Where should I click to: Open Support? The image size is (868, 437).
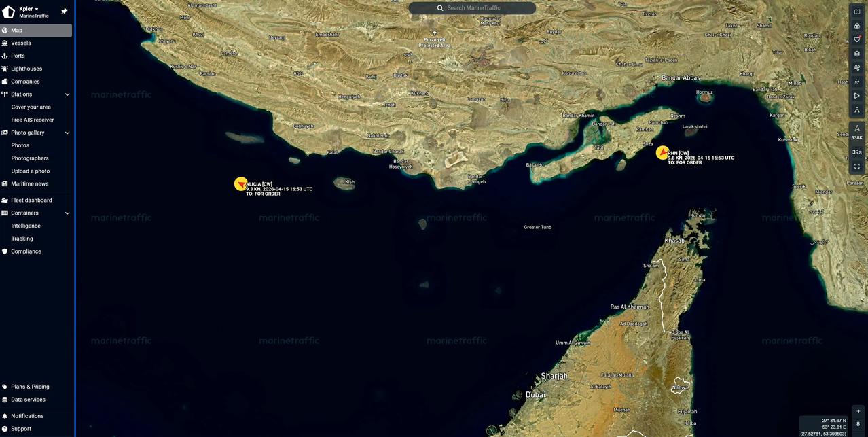pos(36,429)
